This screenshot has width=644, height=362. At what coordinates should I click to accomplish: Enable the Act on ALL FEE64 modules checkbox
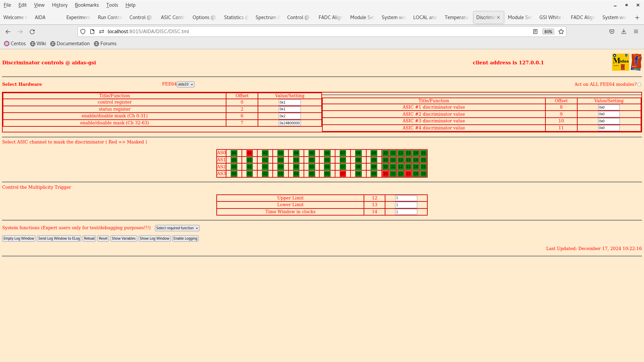pyautogui.click(x=639, y=84)
